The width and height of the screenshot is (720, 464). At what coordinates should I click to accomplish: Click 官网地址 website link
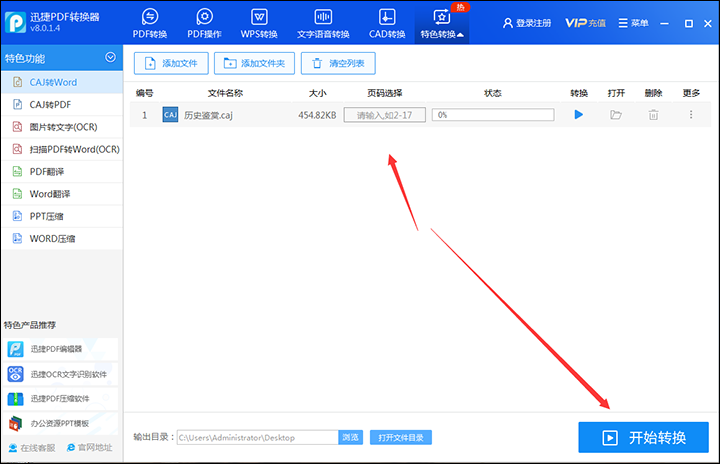click(90, 447)
